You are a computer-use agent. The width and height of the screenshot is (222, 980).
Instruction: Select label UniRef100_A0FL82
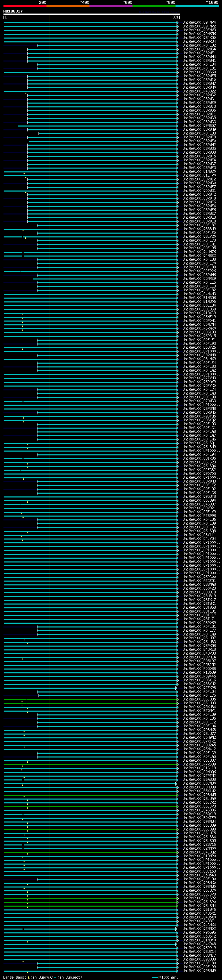point(199,45)
